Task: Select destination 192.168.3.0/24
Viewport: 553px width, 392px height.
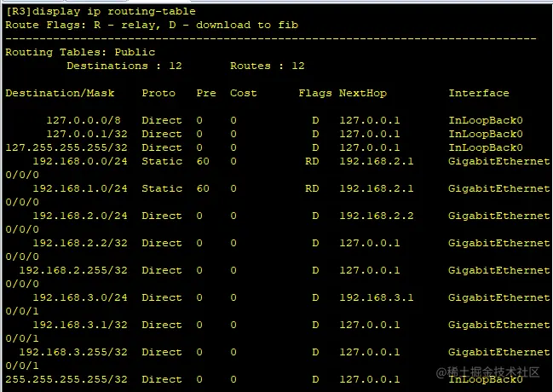Action: (80, 297)
